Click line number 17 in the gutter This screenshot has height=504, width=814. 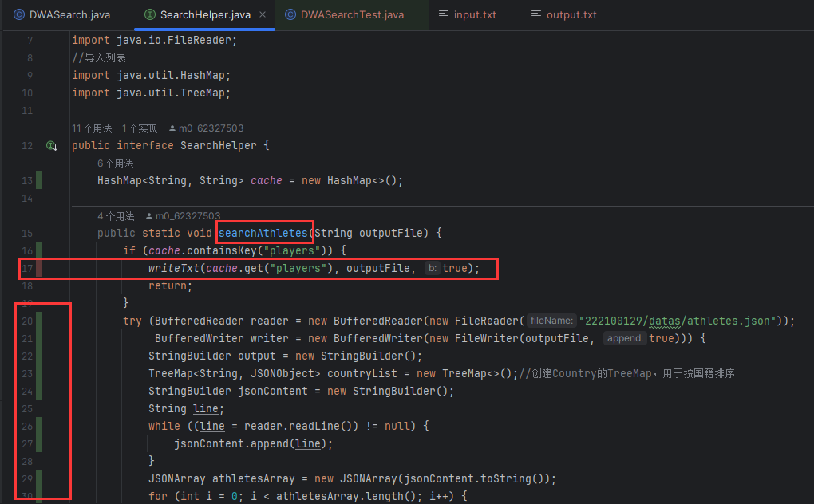pyautogui.click(x=27, y=268)
